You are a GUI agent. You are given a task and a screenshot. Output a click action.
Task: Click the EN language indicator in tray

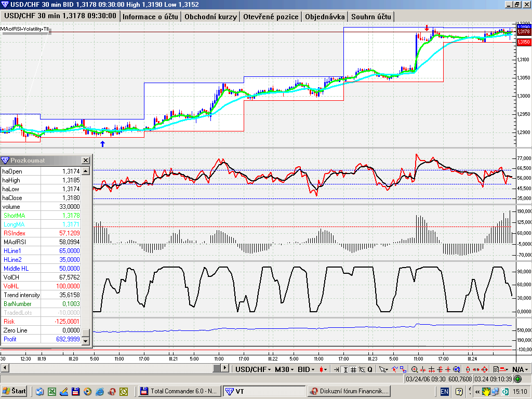point(444,392)
